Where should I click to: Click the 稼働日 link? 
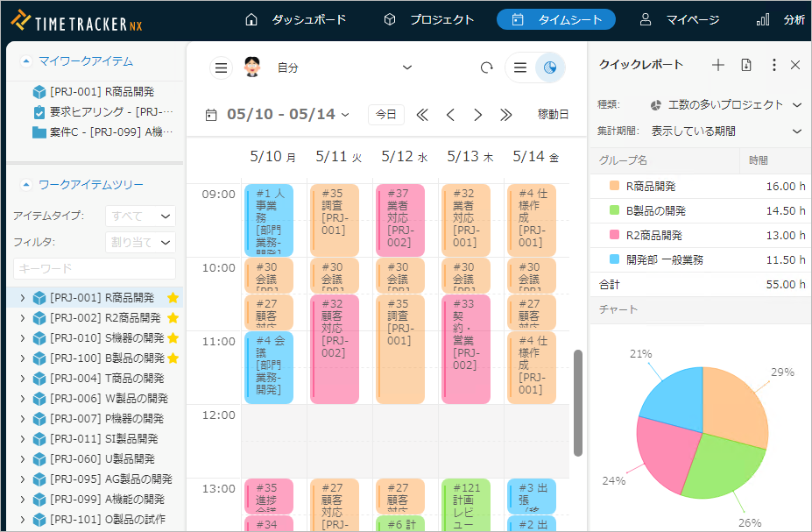[x=553, y=115]
